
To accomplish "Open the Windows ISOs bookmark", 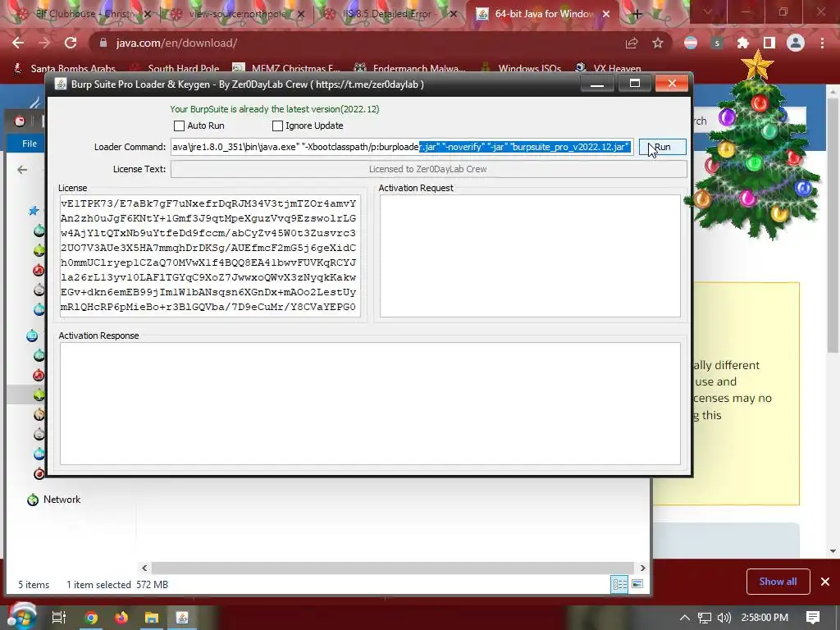I will [x=521, y=69].
